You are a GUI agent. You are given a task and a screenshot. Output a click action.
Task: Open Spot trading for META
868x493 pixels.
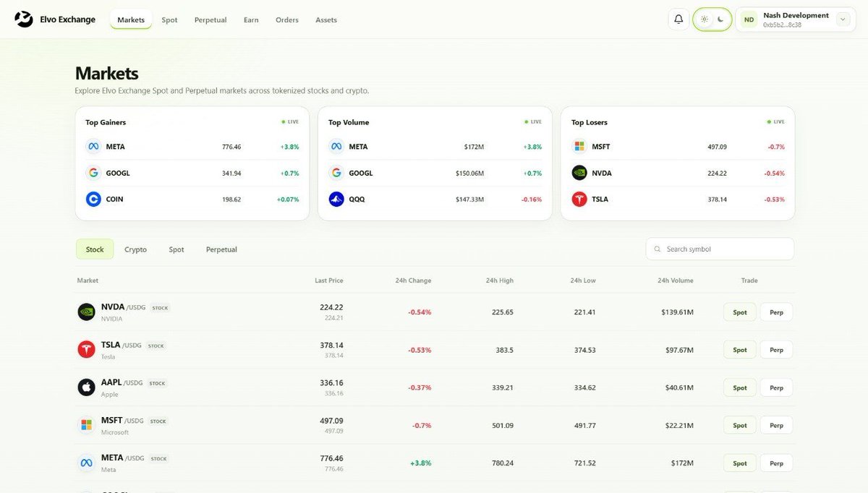click(740, 463)
